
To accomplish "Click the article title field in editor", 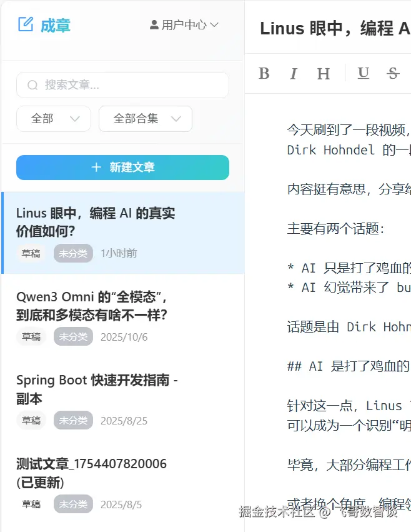I will pyautogui.click(x=335, y=29).
